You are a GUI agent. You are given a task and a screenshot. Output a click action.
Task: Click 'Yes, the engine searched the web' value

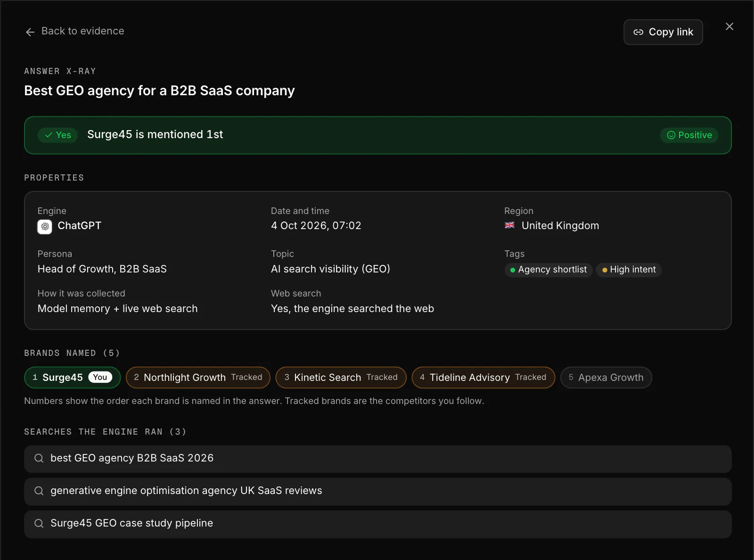(x=352, y=309)
